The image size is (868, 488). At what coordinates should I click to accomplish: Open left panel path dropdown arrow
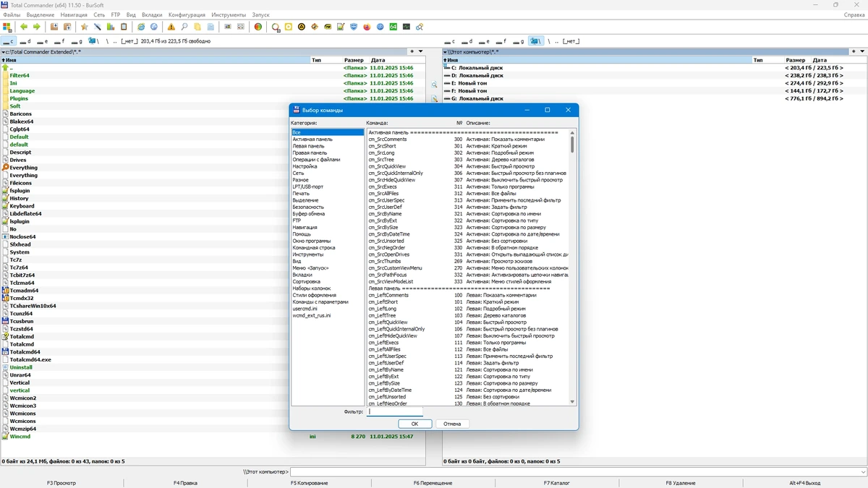click(3, 52)
